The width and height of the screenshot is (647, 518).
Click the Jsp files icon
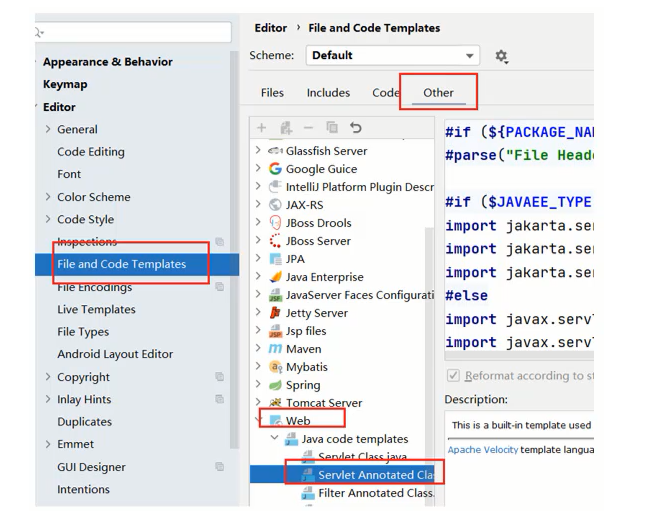(x=275, y=331)
